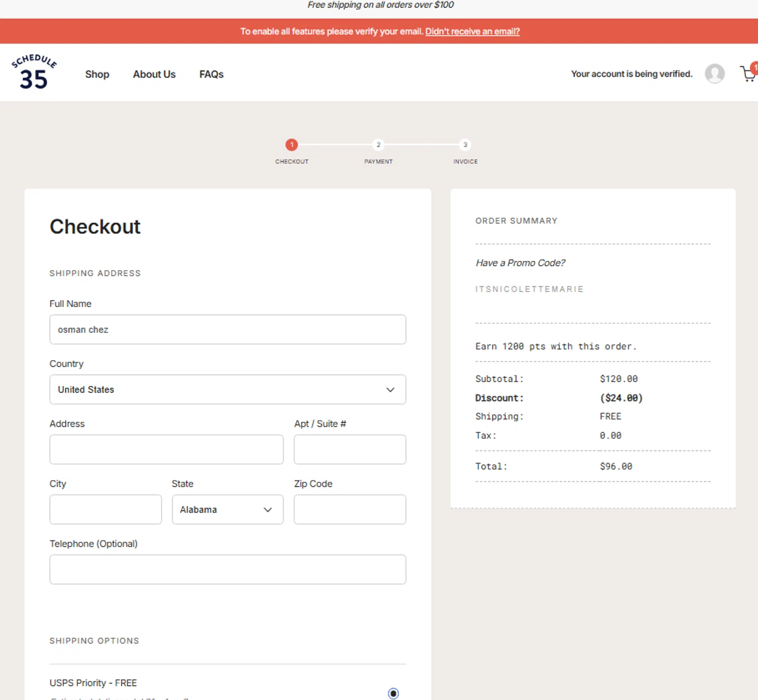Click the Have a Promo Code? text

coord(520,263)
